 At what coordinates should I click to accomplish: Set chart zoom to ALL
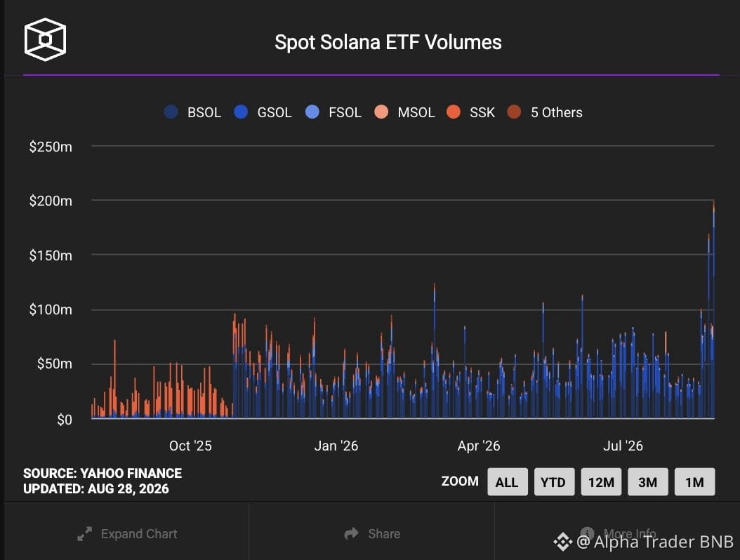[x=508, y=481]
